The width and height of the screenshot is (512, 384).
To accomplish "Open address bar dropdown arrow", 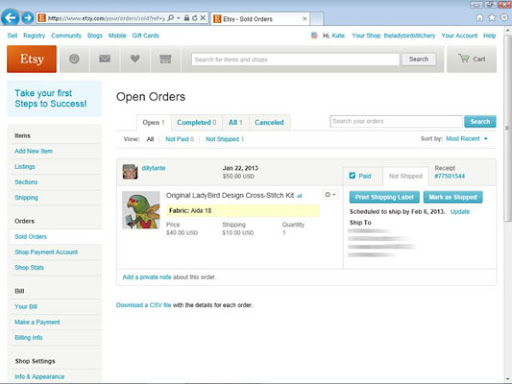I will 179,18.
